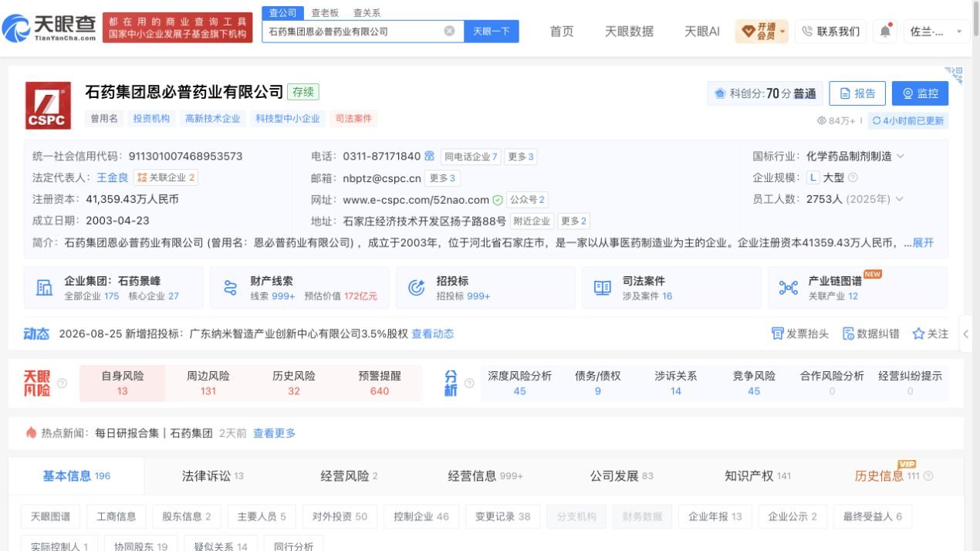The image size is (980, 551).
Task: Collapse the side panel arrow on right edge
Action: pyautogui.click(x=965, y=334)
